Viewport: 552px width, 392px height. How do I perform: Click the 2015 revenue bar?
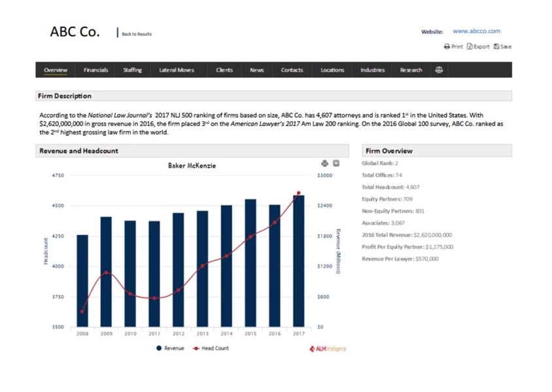[250, 263]
